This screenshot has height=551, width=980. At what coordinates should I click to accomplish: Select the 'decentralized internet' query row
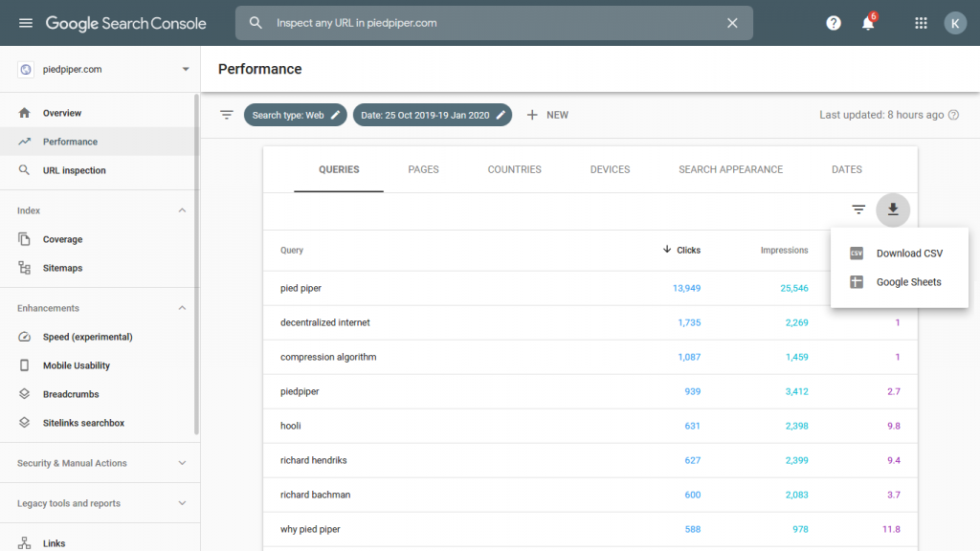coord(590,322)
